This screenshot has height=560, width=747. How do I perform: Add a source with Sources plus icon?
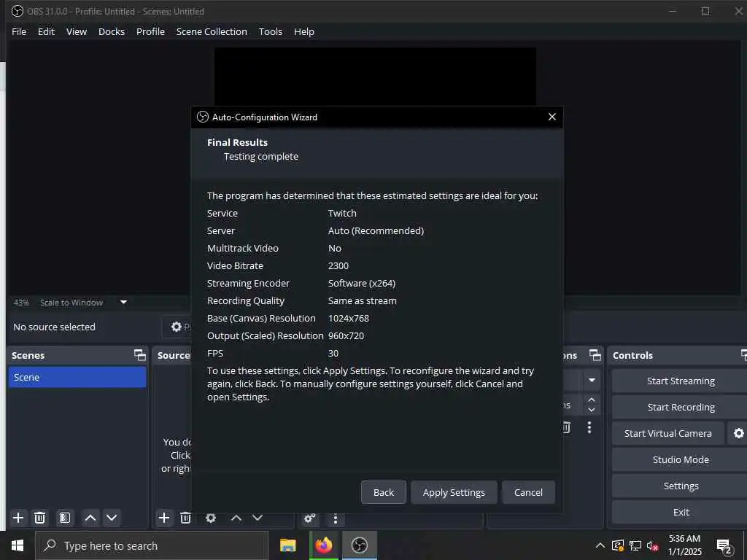pyautogui.click(x=164, y=518)
